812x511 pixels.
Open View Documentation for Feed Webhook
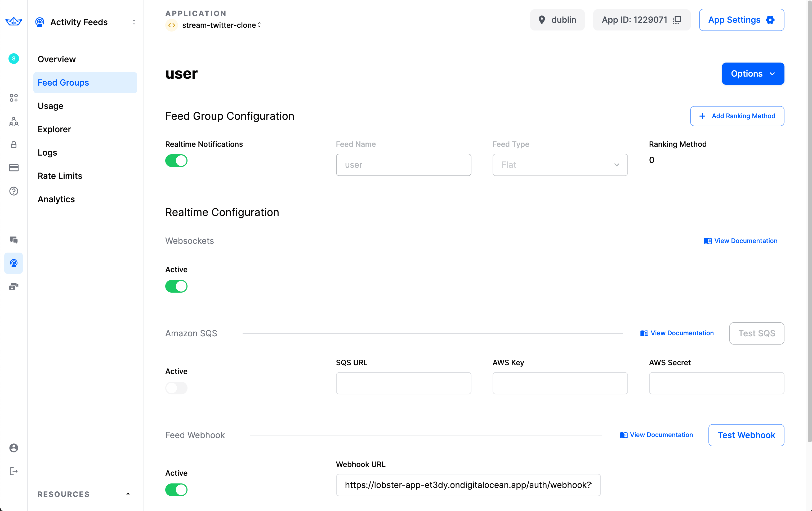tap(656, 435)
